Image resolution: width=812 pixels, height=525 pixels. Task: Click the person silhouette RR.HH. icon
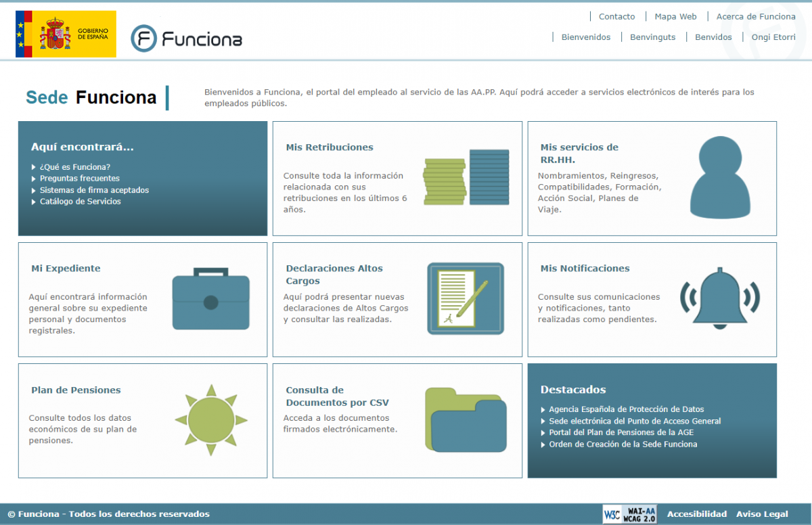click(x=720, y=177)
